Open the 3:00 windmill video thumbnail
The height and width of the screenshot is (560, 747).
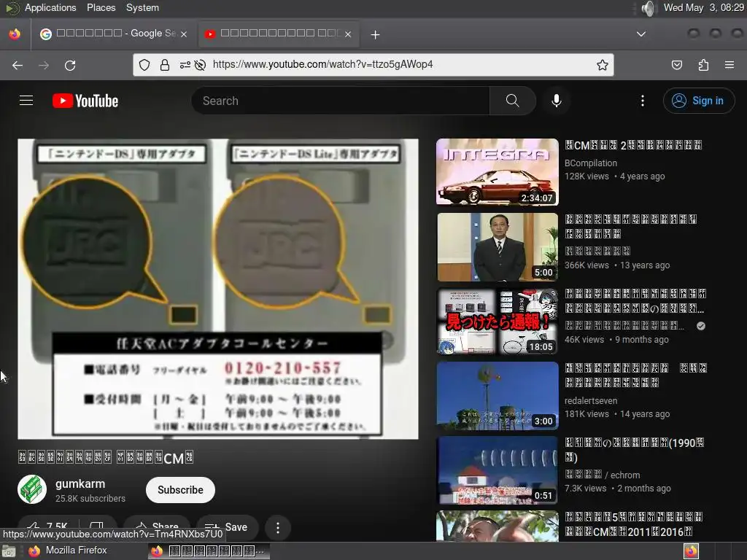tap(498, 395)
